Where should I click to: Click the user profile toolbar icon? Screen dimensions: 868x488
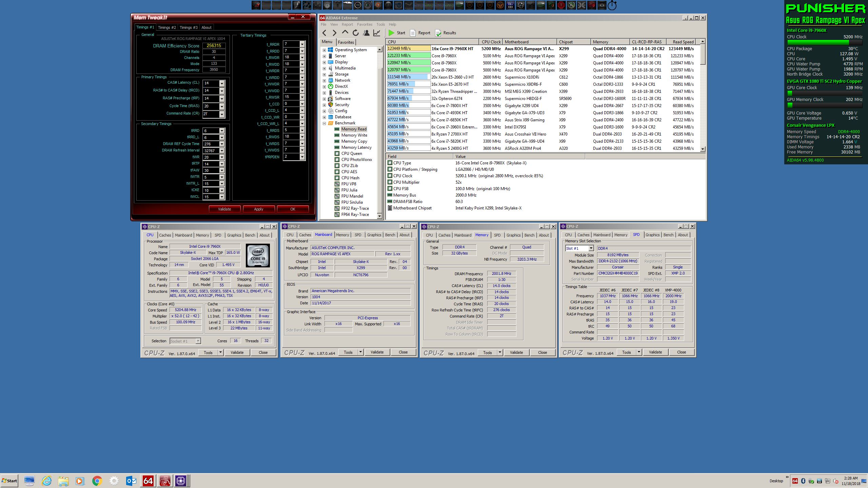(x=366, y=33)
